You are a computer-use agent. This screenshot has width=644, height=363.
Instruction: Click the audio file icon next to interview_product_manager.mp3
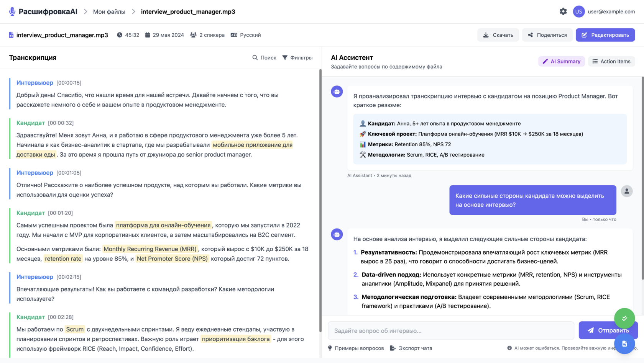coord(11,35)
